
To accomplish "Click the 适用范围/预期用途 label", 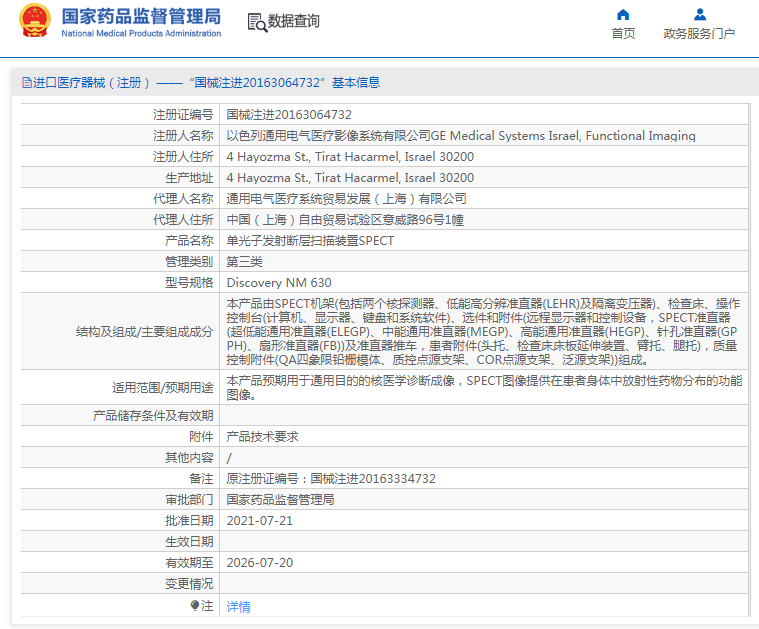I will [163, 388].
